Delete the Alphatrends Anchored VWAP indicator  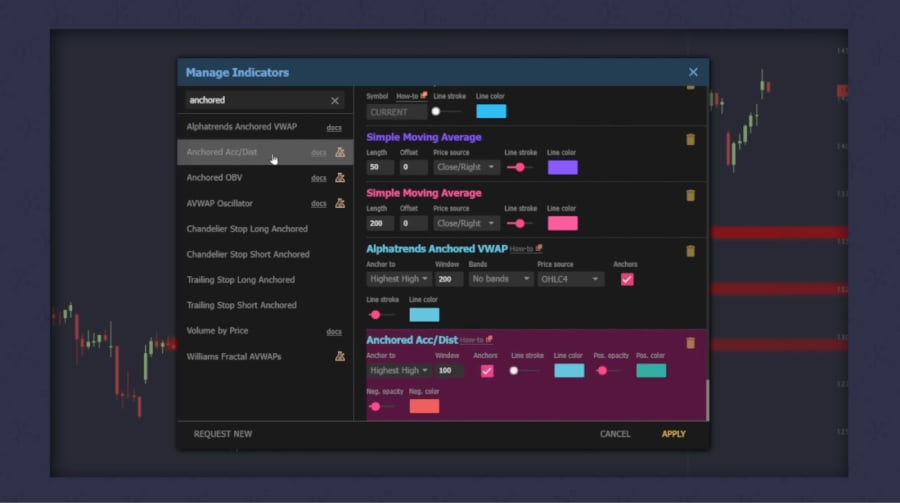690,251
